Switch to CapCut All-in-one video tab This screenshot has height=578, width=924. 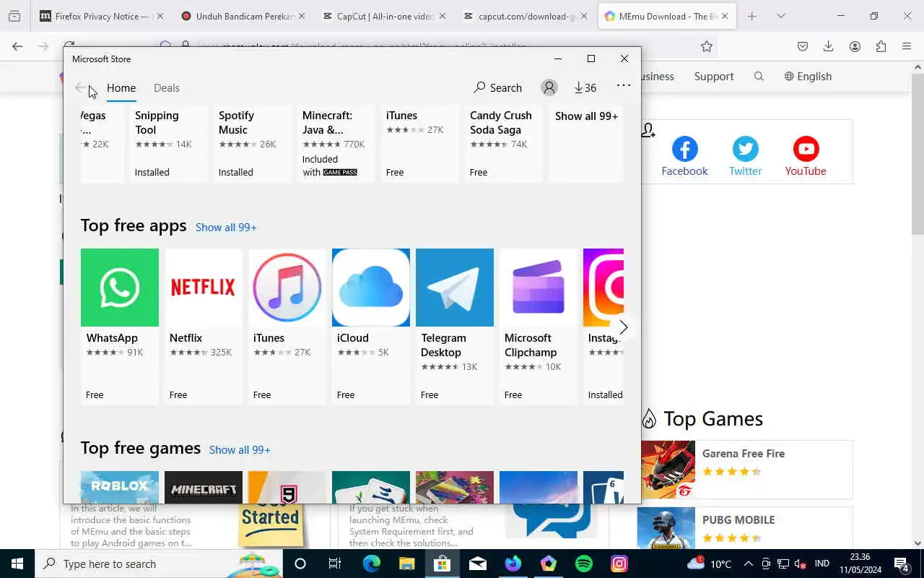click(385, 16)
